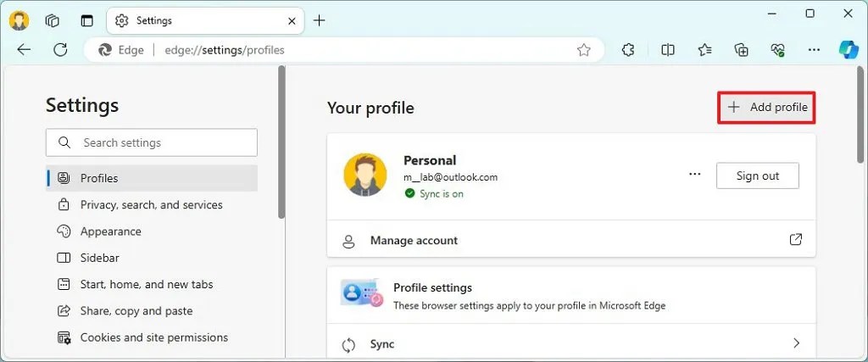Click the m__lab@outlook.com email text
This screenshot has width=868, height=362.
click(x=450, y=178)
